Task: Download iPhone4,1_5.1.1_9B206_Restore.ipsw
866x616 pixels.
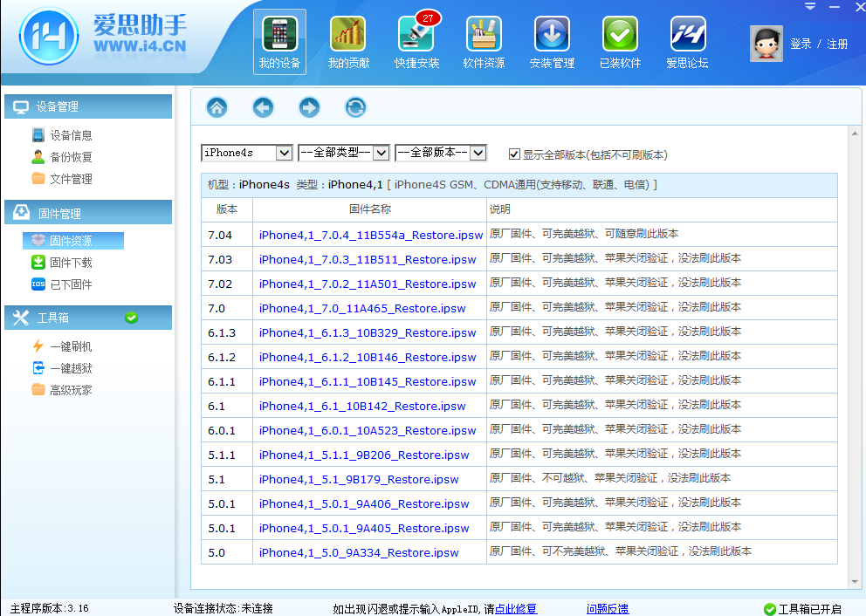Action: [x=364, y=455]
